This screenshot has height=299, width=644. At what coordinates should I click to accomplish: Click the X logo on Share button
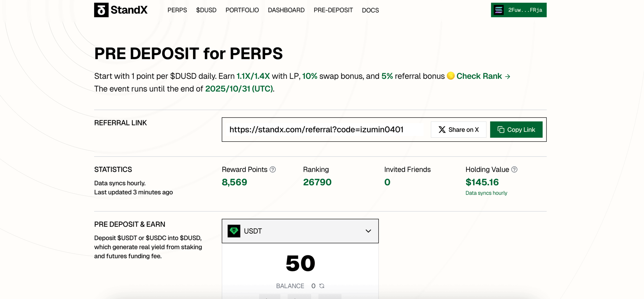pyautogui.click(x=442, y=130)
